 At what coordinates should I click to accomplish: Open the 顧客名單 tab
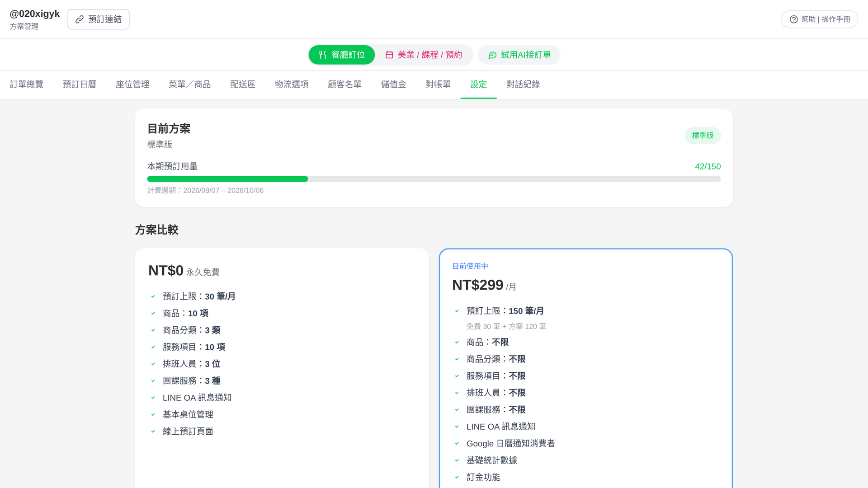(344, 84)
